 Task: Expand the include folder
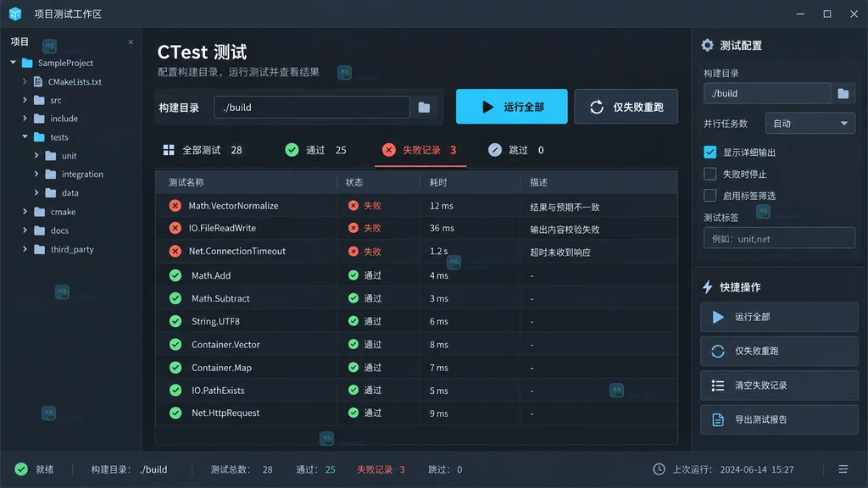click(x=25, y=119)
